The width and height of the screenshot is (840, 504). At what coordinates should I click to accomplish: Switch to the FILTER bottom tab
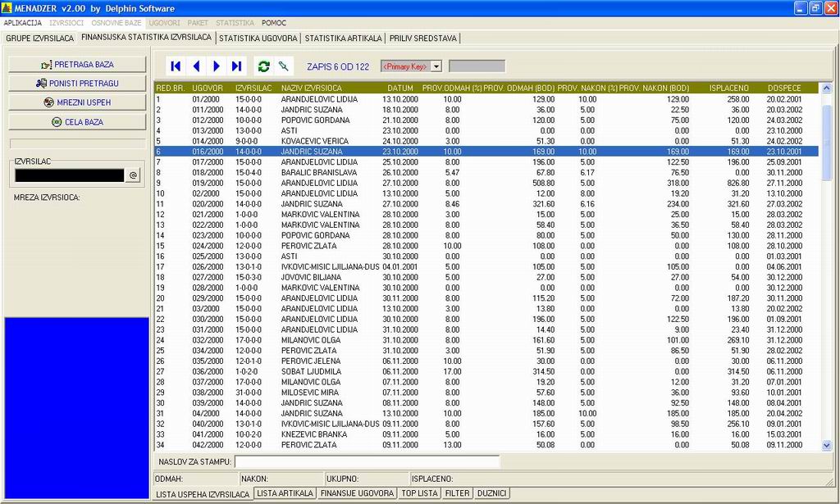457,493
